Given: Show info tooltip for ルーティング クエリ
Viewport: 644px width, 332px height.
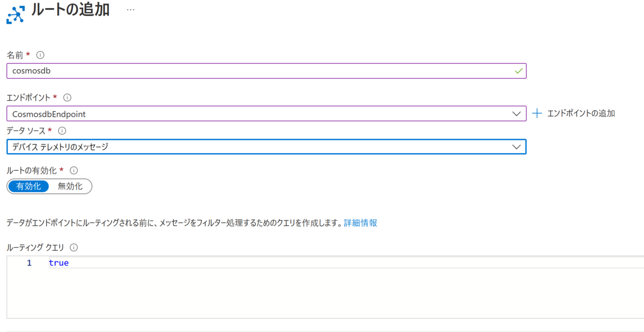Looking at the screenshot, I should (x=74, y=248).
